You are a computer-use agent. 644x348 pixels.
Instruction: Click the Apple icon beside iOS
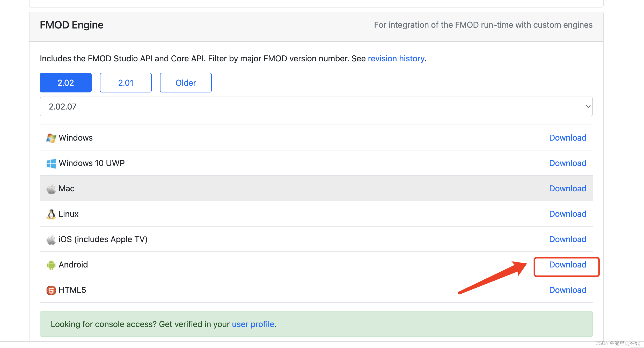tap(51, 240)
